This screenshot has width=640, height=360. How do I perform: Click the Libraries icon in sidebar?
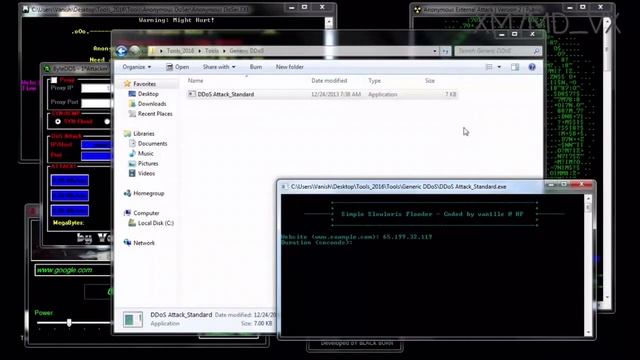(x=127, y=133)
